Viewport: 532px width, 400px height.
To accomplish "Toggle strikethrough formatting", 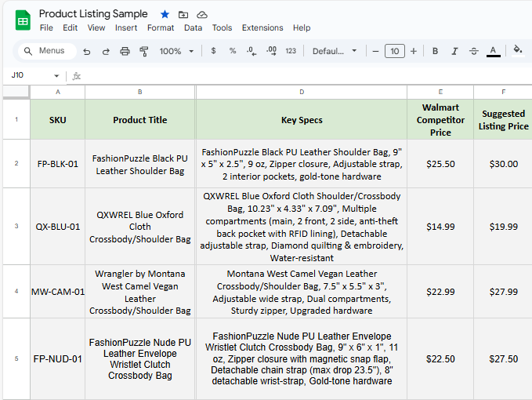I will tap(474, 51).
